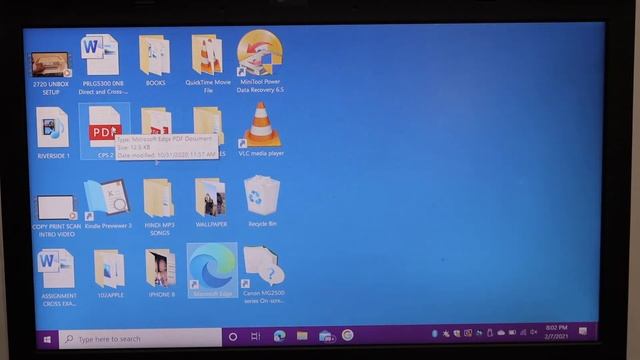Select the QuickTime Movie File folder
Screen dimensions: 640x360
207,55
